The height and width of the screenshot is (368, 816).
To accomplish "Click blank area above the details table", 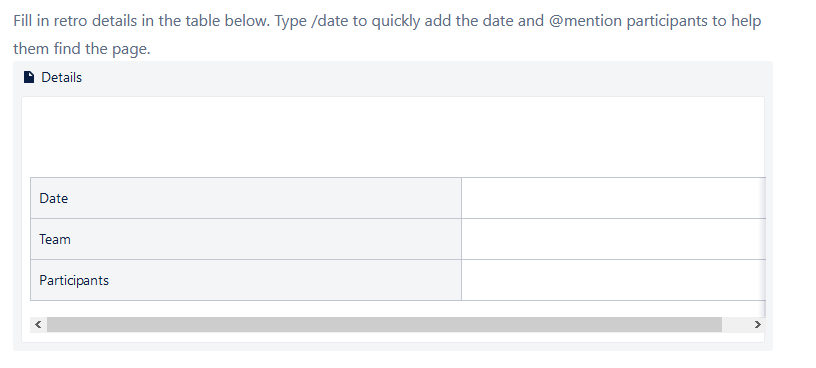I will point(393,137).
